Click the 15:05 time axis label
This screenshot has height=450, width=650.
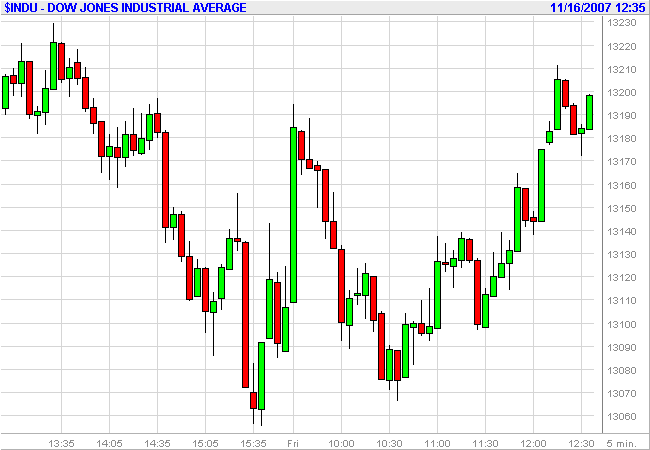pyautogui.click(x=205, y=444)
